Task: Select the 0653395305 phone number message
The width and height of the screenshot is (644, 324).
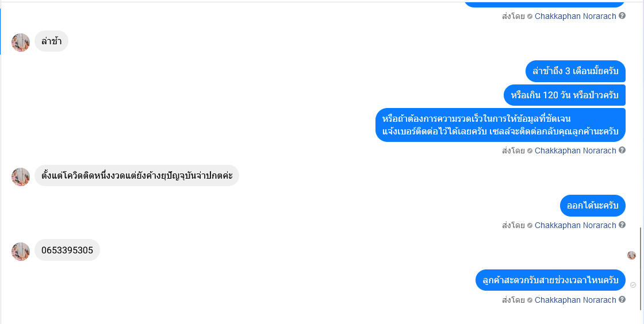Action: [67, 250]
